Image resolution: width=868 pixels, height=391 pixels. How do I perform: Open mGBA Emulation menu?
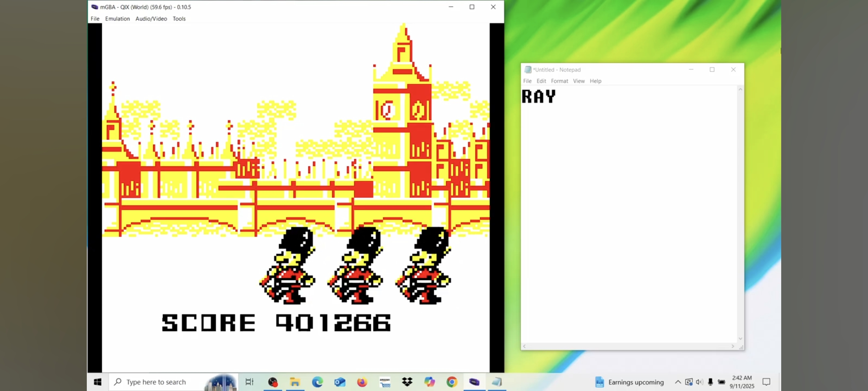tap(117, 19)
